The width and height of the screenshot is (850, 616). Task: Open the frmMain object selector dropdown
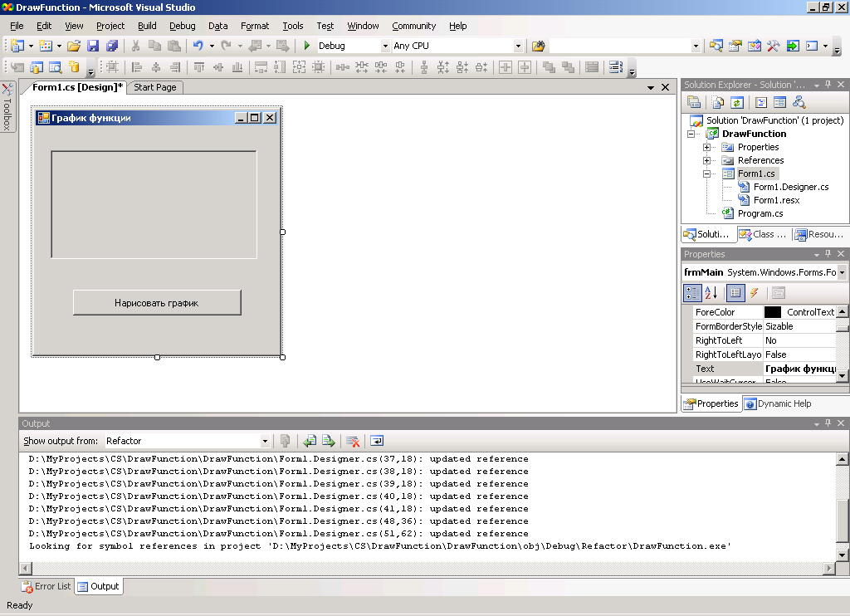[842, 272]
